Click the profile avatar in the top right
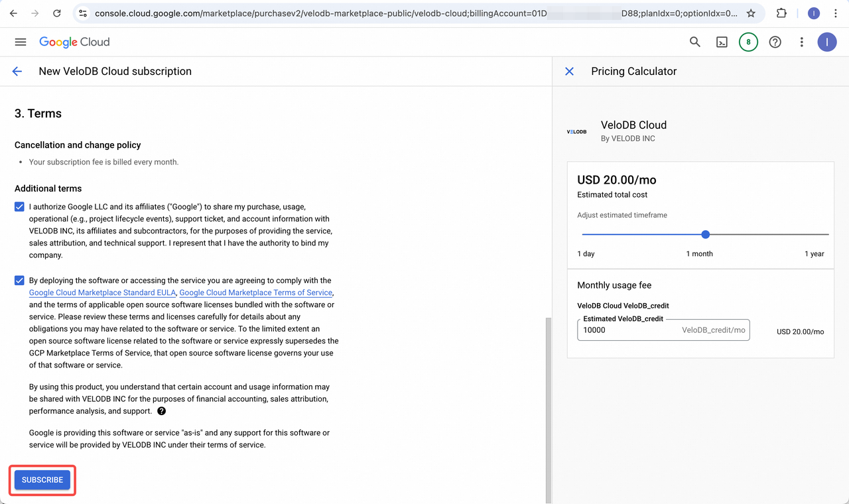The image size is (849, 504). pos(827,42)
